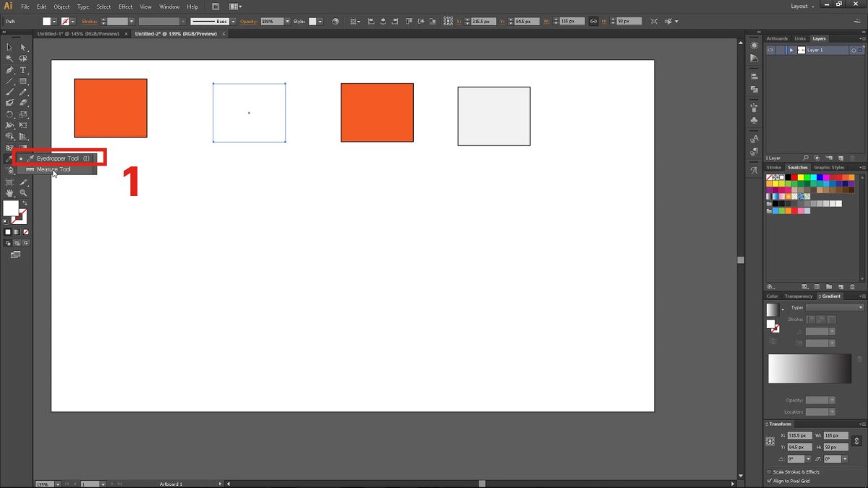Screen dimensions: 868x488
Task: Choose the Slice tool
Action: tap(23, 182)
